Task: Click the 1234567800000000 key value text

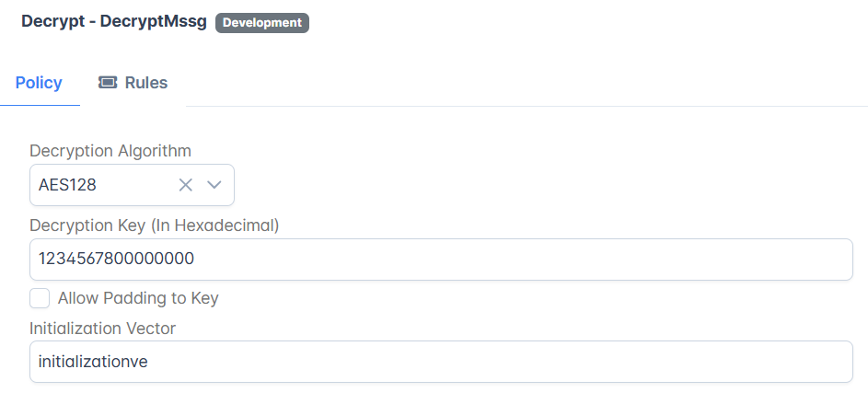Action: [x=116, y=259]
